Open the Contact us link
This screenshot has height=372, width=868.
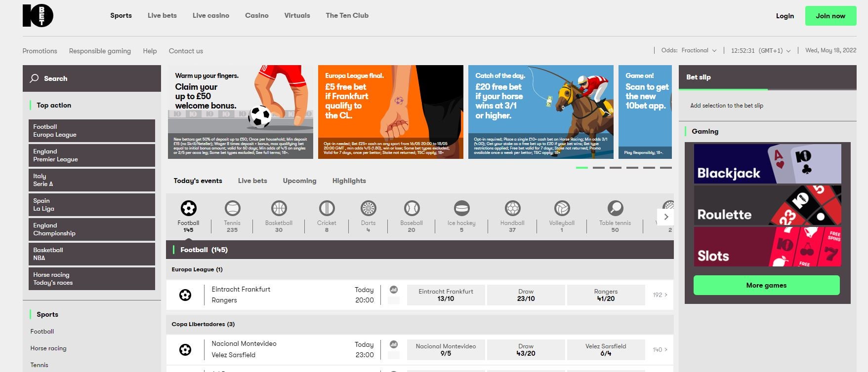(x=186, y=51)
